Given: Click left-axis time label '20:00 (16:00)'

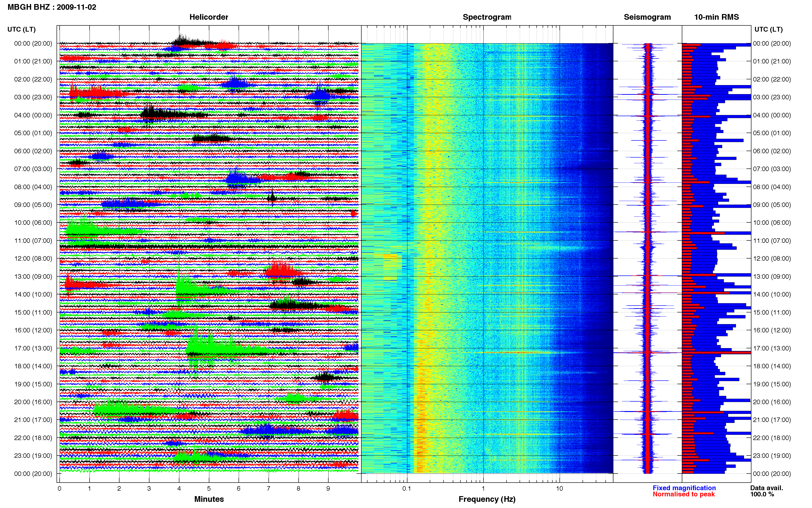Looking at the screenshot, I should coord(33,402).
